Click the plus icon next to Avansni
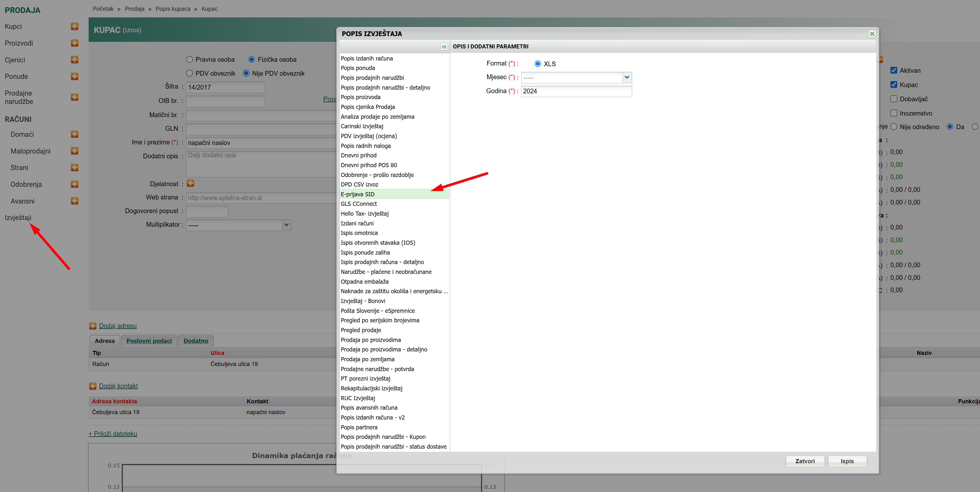Viewport: 980px width, 492px height. (75, 201)
